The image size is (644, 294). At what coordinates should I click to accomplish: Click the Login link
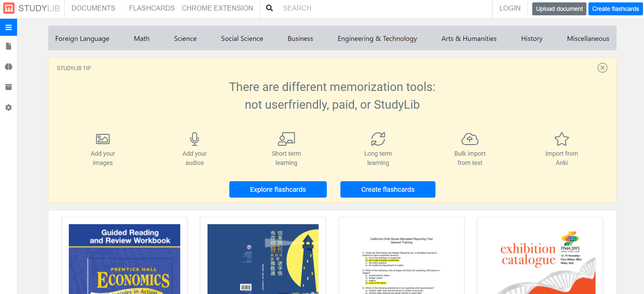click(x=510, y=8)
